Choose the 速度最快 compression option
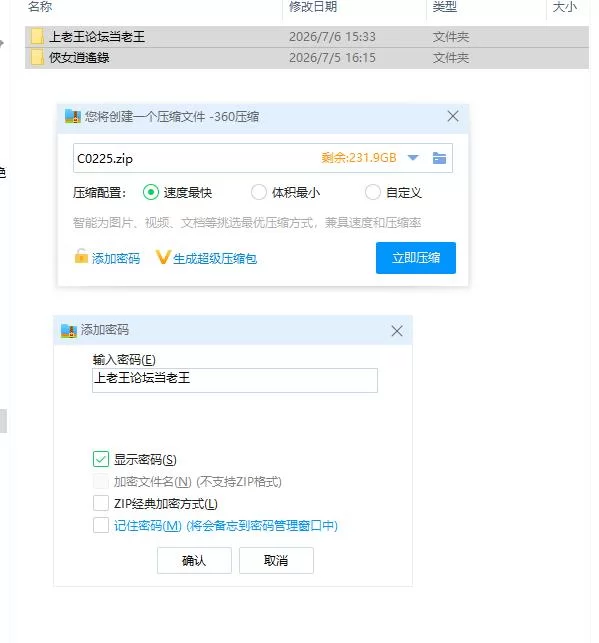The image size is (599, 643). click(x=151, y=192)
